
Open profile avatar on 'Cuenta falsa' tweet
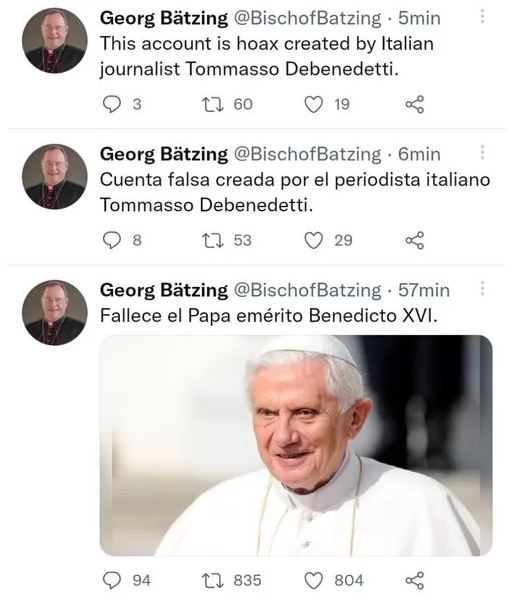coord(55,177)
